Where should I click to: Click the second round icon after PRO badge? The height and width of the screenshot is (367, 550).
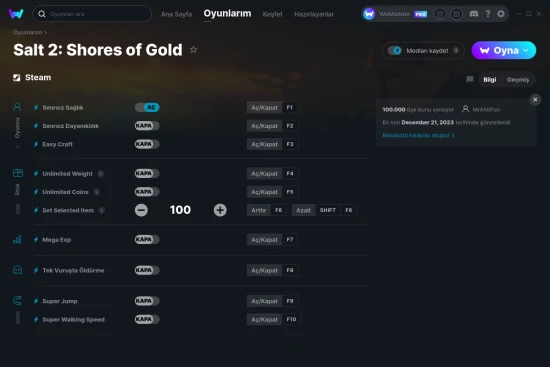tap(456, 14)
